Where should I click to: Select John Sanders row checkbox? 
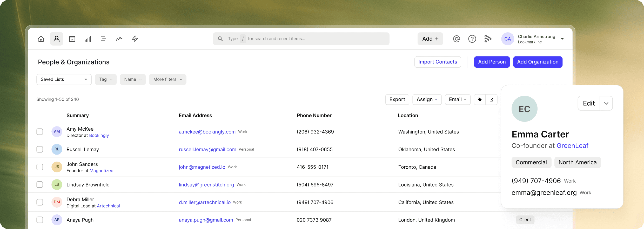(x=40, y=167)
